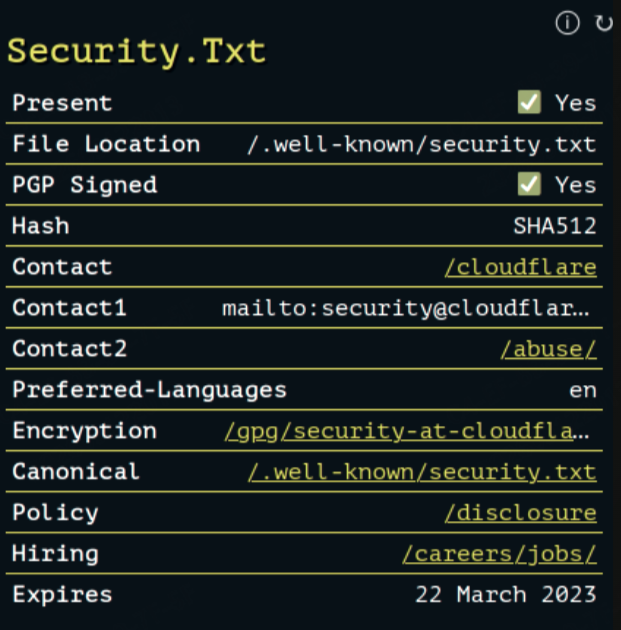621x630 pixels.
Task: Click the Expires date 22 March 2023
Action: (x=506, y=594)
